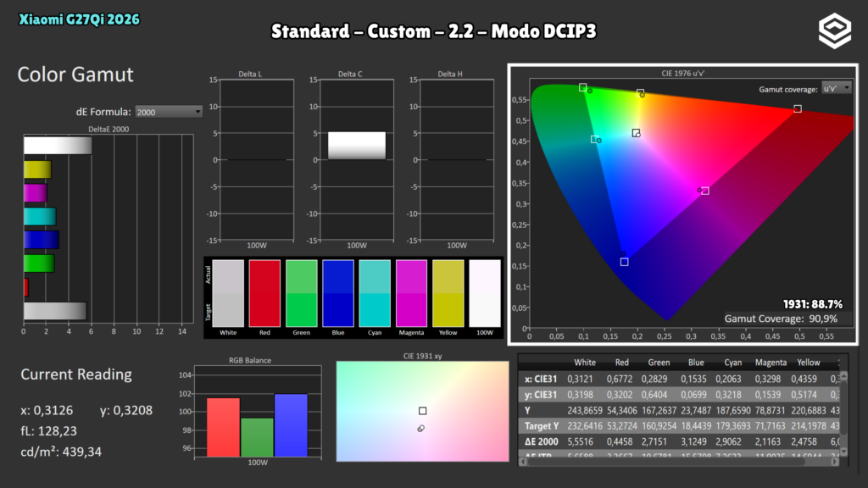Click the logo icon in top right corner

click(x=835, y=31)
